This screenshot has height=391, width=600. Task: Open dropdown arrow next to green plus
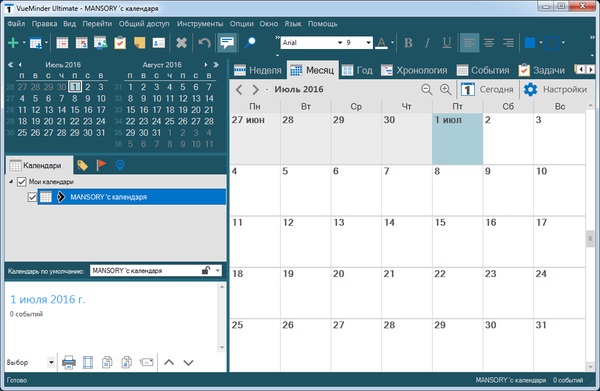[24, 42]
